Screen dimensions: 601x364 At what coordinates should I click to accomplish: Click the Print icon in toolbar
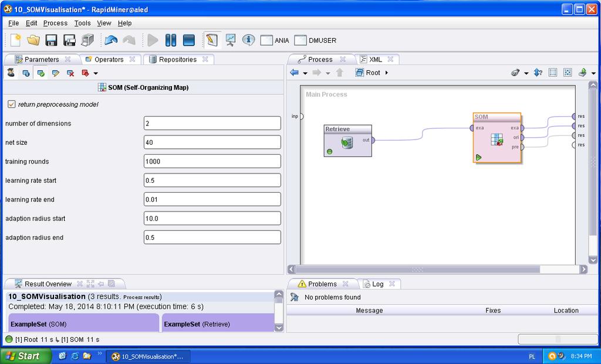[x=88, y=40]
